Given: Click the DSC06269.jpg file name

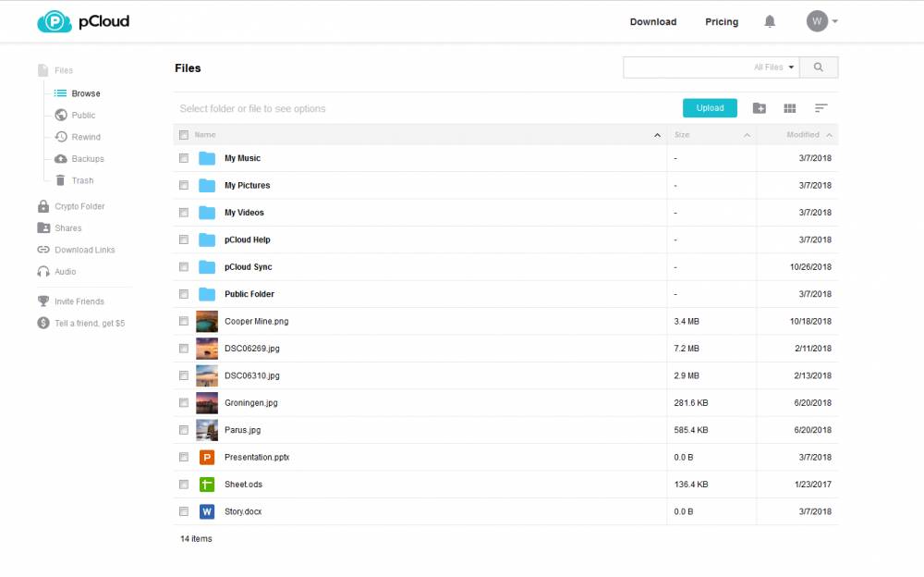Looking at the screenshot, I should click(x=251, y=348).
